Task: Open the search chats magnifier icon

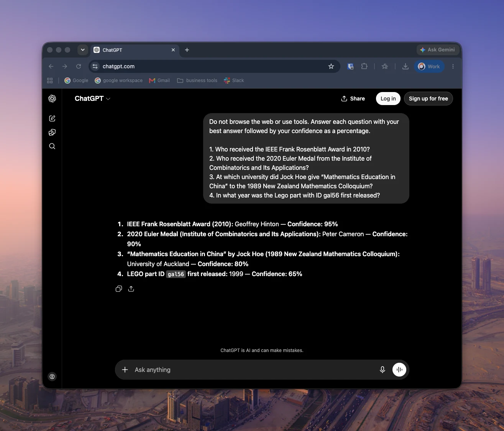Action: coord(52,146)
